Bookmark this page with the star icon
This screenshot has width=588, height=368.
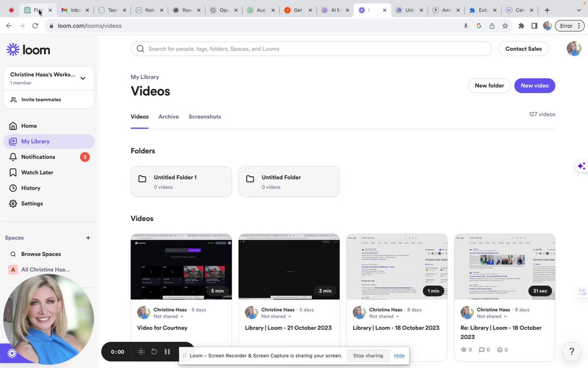tap(505, 26)
